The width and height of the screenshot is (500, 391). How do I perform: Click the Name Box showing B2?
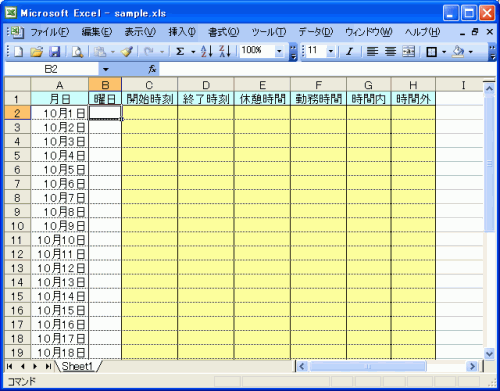(x=51, y=69)
